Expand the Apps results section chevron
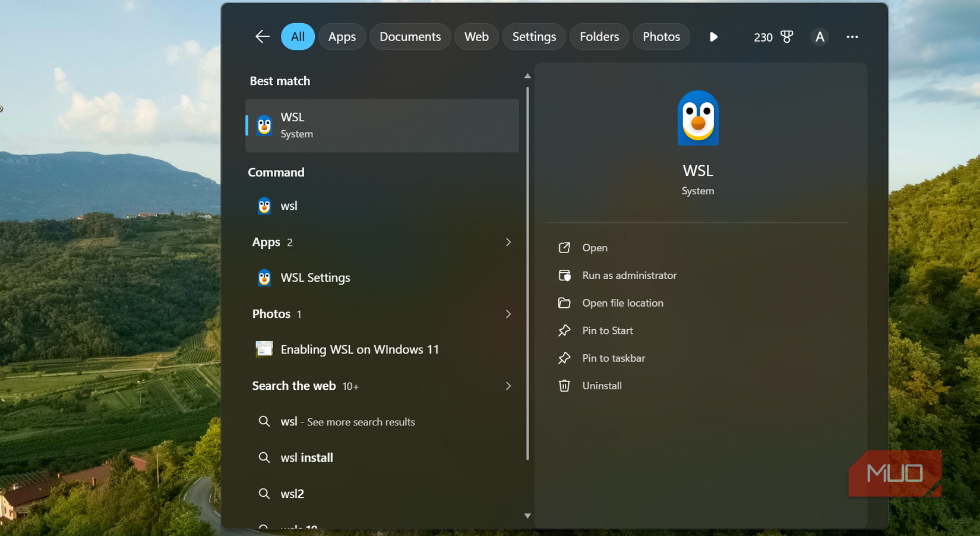The image size is (980, 536). pyautogui.click(x=508, y=242)
